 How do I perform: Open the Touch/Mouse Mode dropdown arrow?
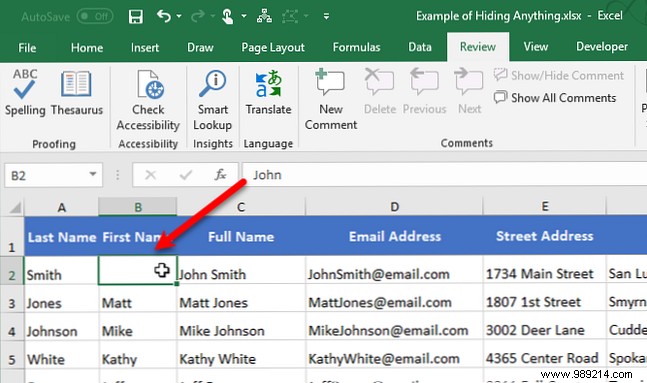(x=244, y=17)
